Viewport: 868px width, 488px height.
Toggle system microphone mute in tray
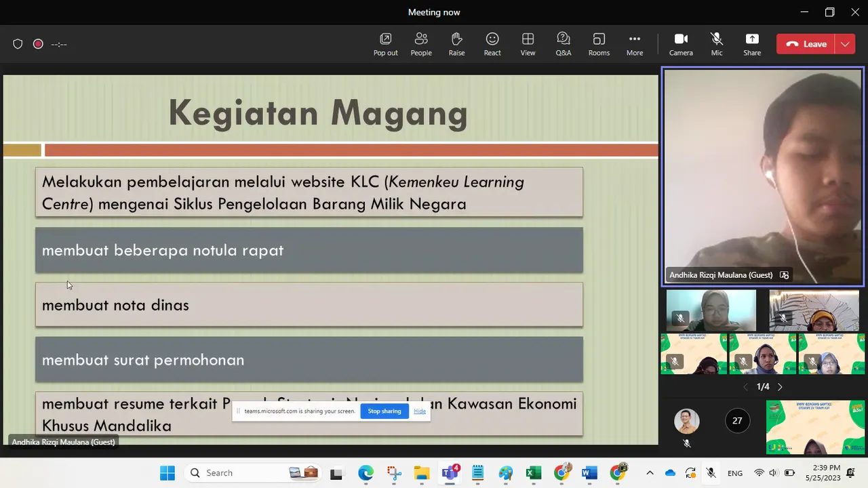point(711,473)
